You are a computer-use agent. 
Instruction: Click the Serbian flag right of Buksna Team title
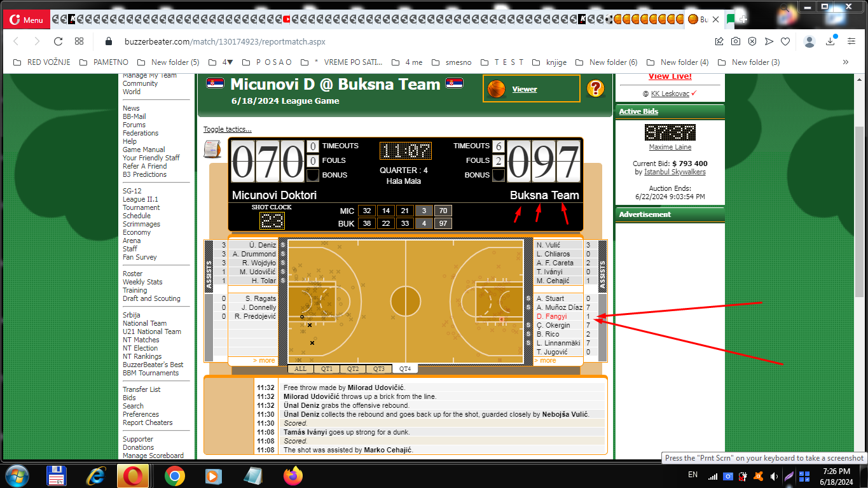pyautogui.click(x=454, y=83)
